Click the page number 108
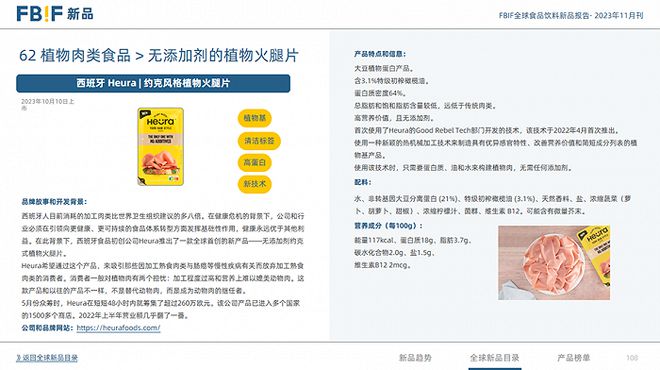 632,358
